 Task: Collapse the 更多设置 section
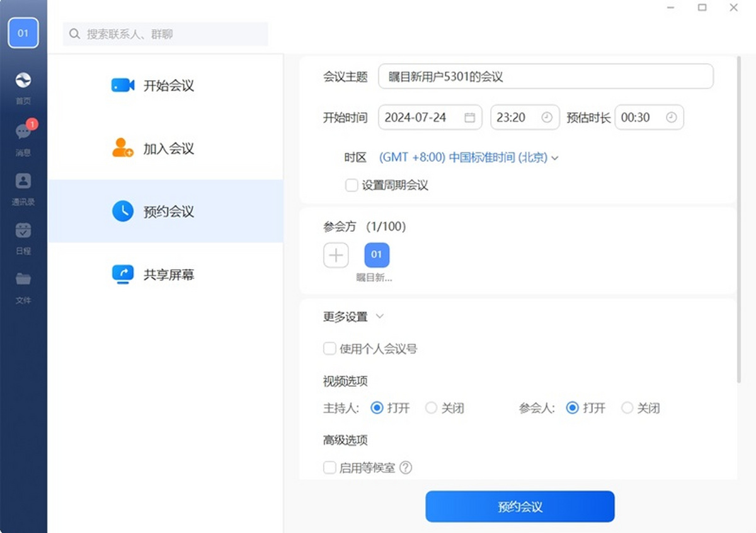coord(379,316)
